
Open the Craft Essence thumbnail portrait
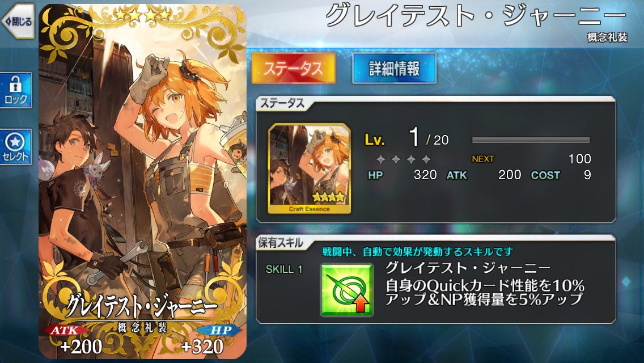tap(310, 168)
